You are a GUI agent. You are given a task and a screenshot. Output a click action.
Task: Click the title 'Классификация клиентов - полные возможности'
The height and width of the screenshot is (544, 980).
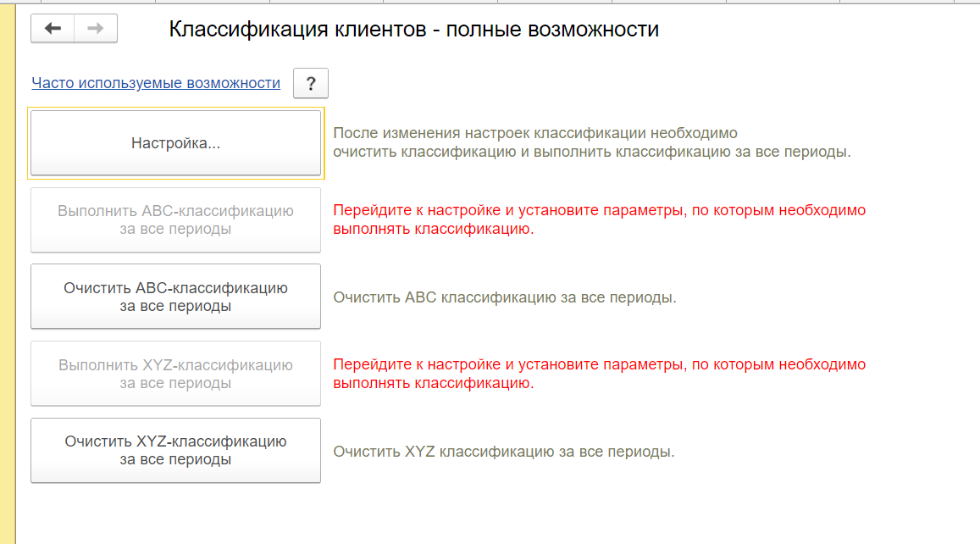(413, 30)
